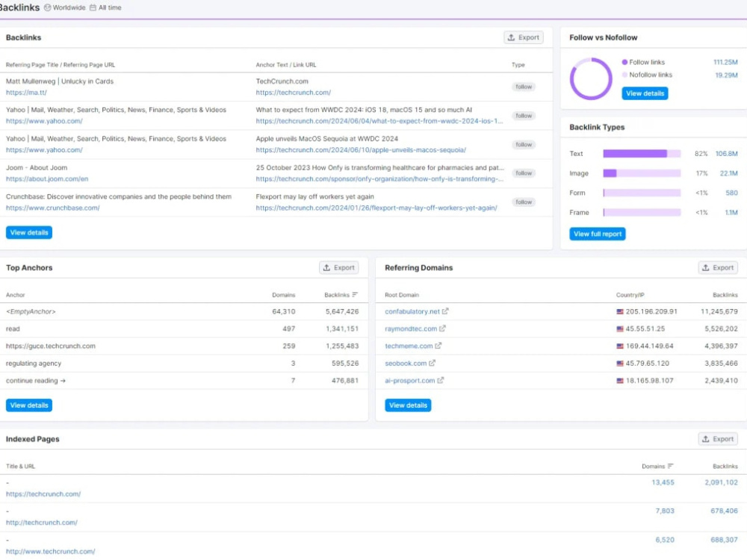Click the 13,455 domains value
Image resolution: width=747 pixels, height=560 pixels.
click(x=663, y=482)
